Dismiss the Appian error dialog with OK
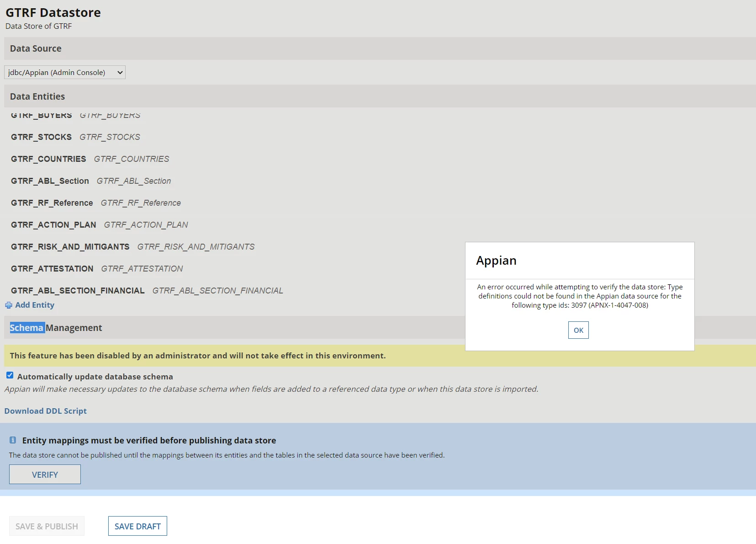This screenshot has height=544, width=756. pos(578,330)
